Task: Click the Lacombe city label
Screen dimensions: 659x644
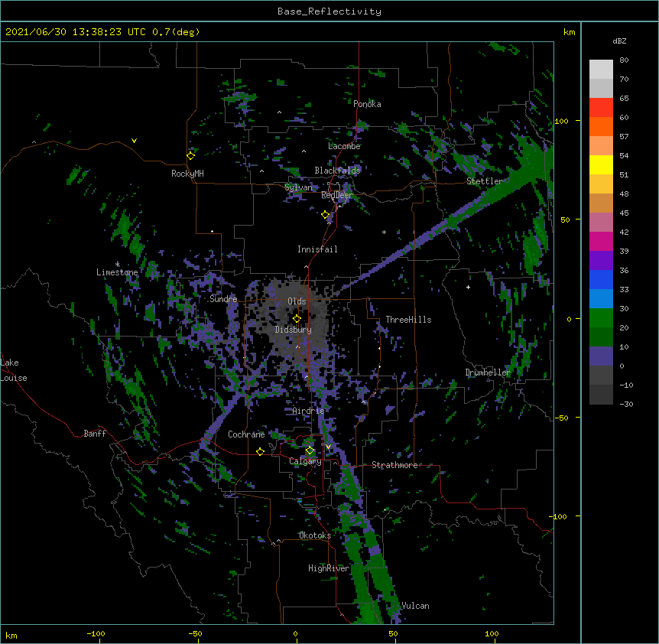Action: (344, 146)
